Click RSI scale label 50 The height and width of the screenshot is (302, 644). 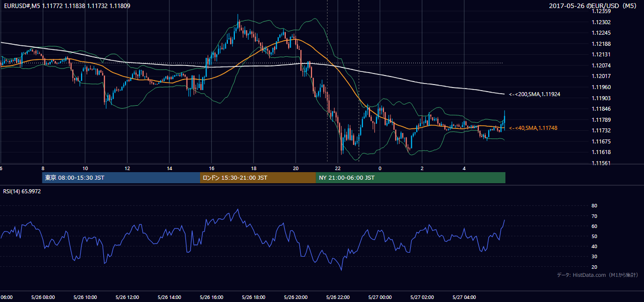(x=594, y=237)
